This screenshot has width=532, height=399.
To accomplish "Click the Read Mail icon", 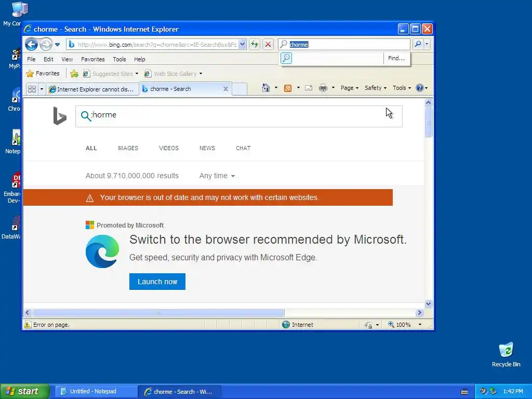I will (309, 88).
